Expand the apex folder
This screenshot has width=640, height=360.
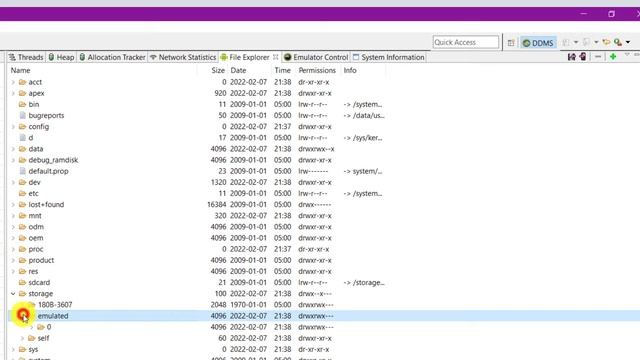tap(13, 93)
